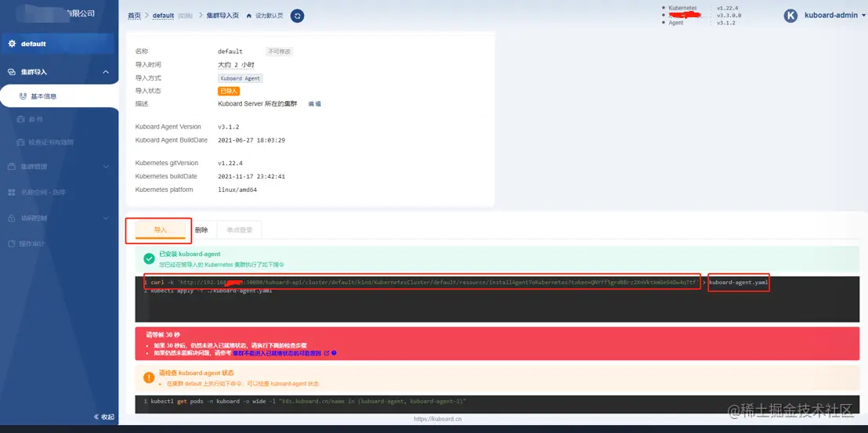Click the Kuboard Agent import method tag
The height and width of the screenshot is (433, 868).
click(x=240, y=78)
